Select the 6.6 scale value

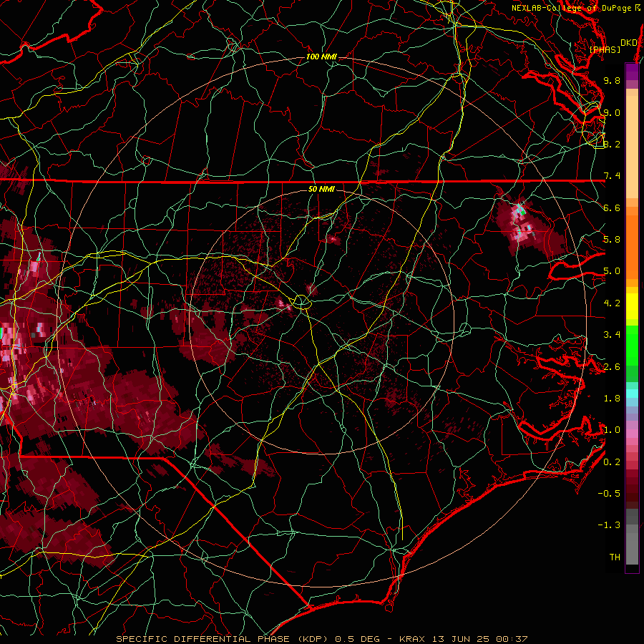(612, 208)
